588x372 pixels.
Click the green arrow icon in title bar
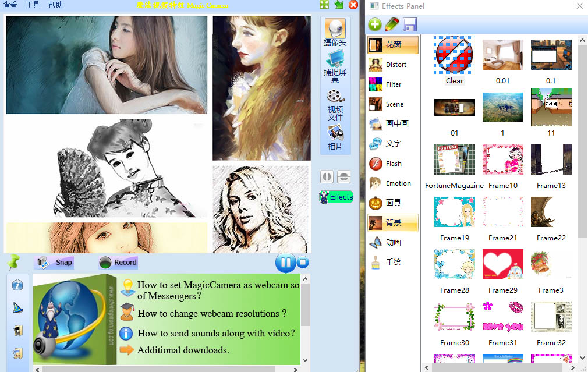[x=339, y=5]
